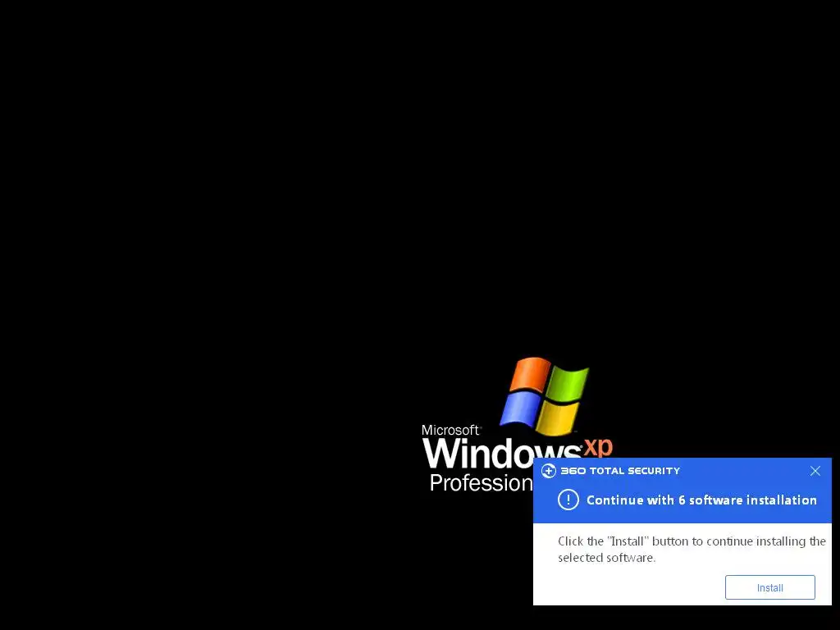Click the Install button

[x=769, y=587]
